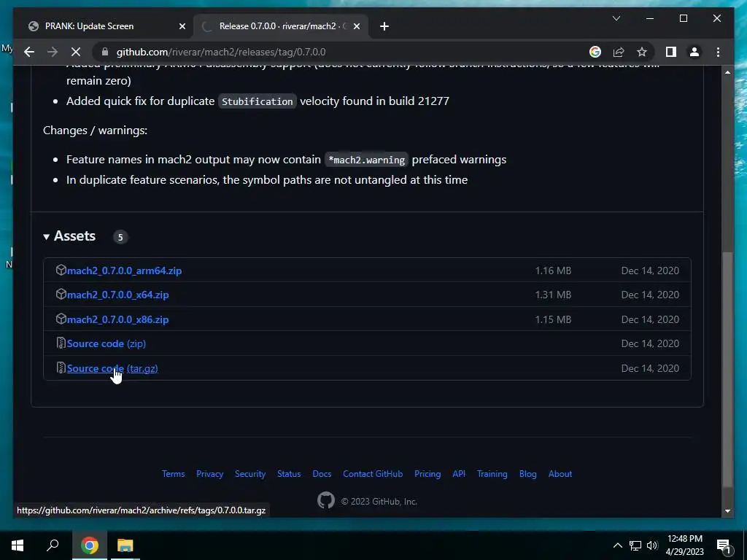Close the Release 0.7.0.0 tab
Viewport: 747px width, 560px height.
(356, 26)
